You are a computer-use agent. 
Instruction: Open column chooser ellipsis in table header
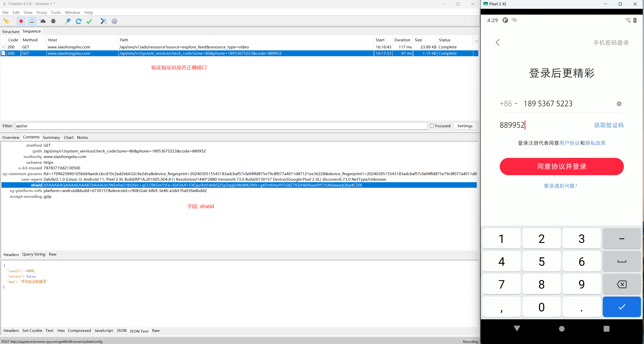476,40
